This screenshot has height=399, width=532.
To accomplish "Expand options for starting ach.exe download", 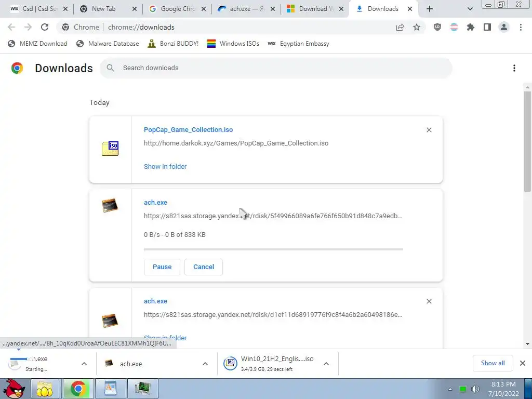I will pyautogui.click(x=84, y=364).
